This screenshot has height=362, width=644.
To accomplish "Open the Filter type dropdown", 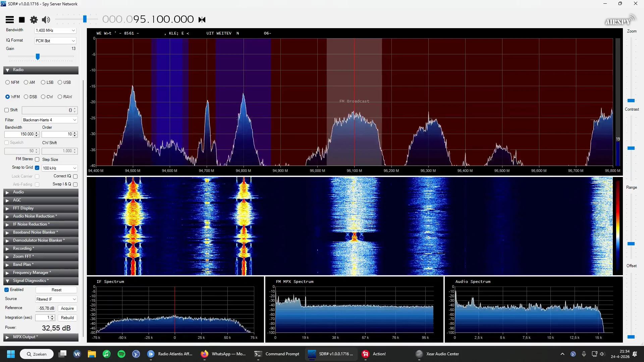I will 50,120.
